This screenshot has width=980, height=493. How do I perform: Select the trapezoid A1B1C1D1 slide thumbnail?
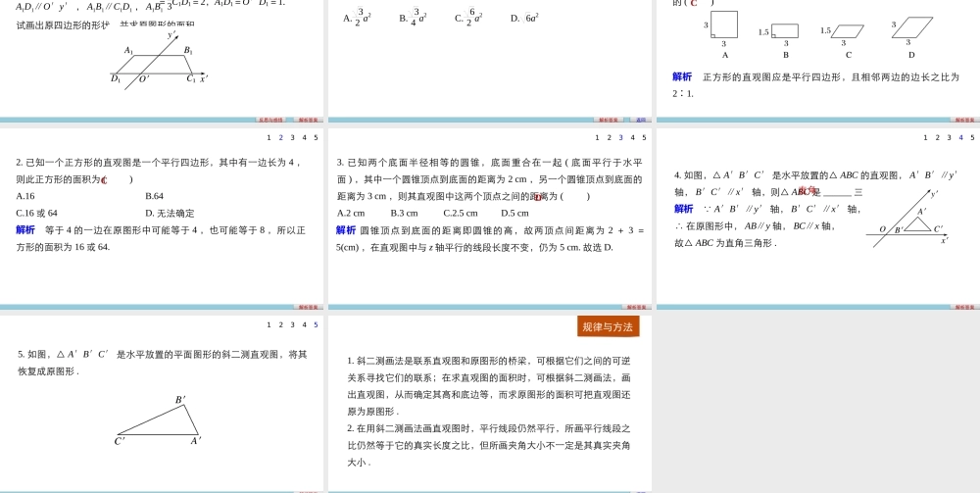pos(162,61)
